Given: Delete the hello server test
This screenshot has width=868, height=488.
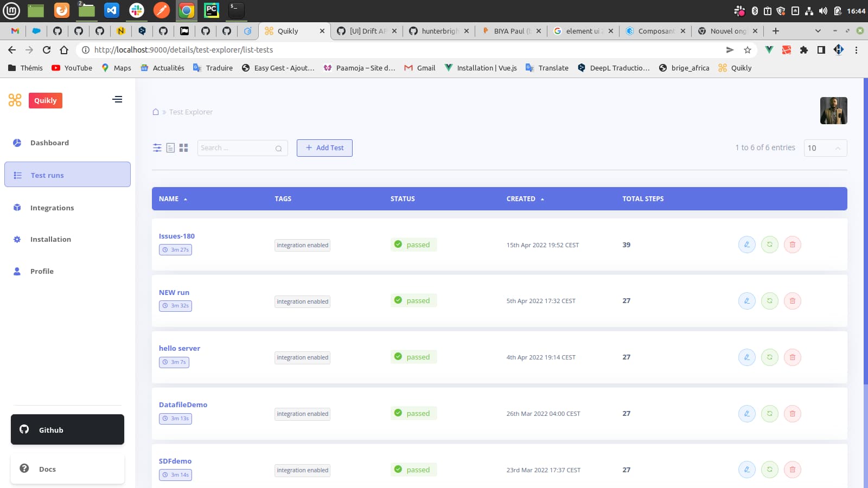Looking at the screenshot, I should [x=792, y=357].
